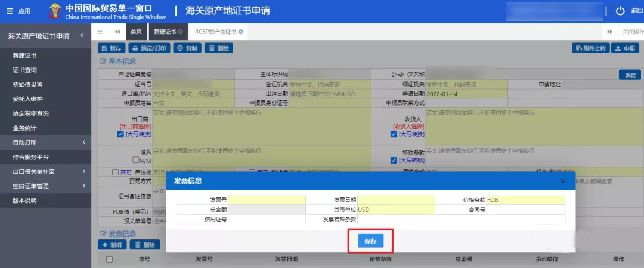This screenshot has width=644, height=268.
Task: Close the 发票信息 dialog with X
Action: (x=562, y=181)
